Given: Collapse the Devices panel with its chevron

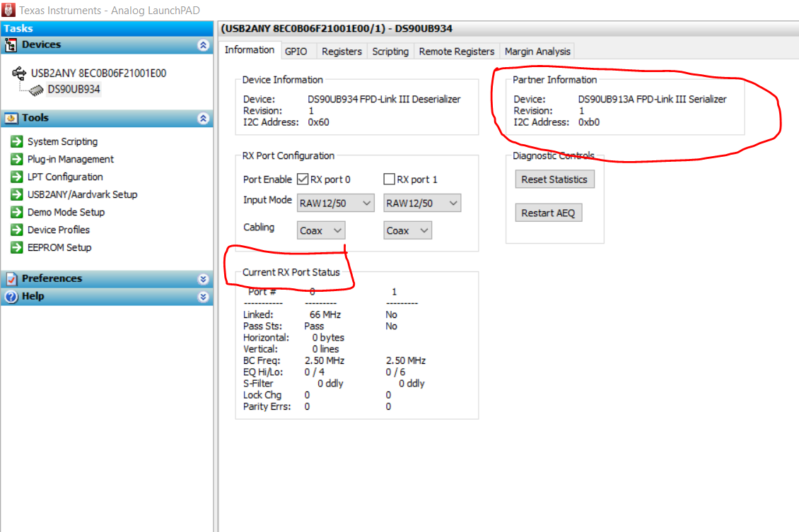Looking at the screenshot, I should (x=204, y=45).
